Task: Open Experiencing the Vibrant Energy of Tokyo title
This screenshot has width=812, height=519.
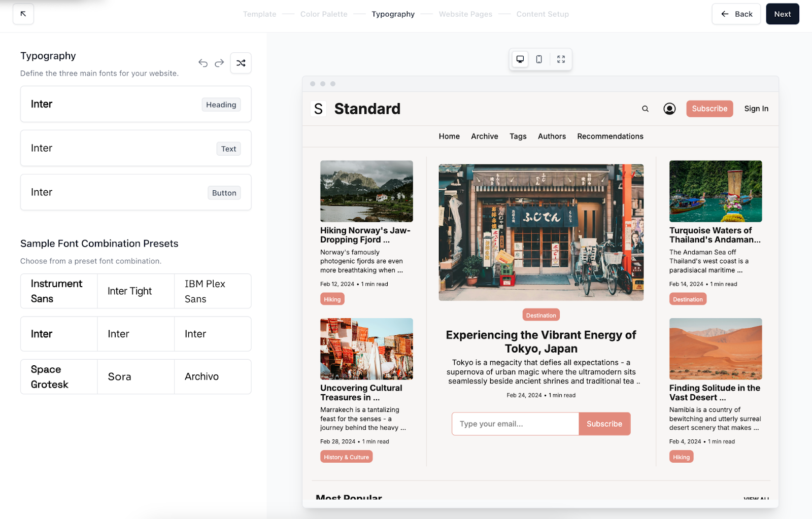Action: coord(541,341)
